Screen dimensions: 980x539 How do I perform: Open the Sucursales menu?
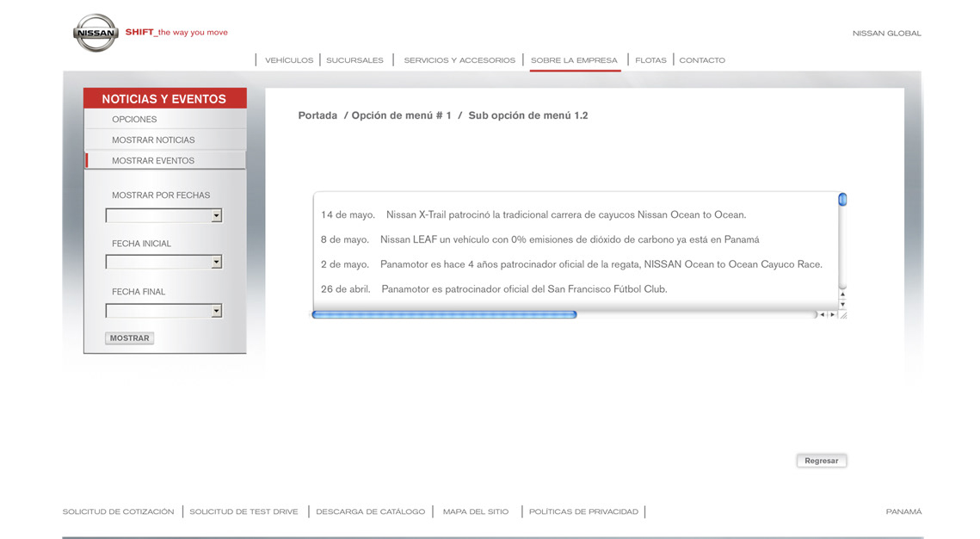pos(354,60)
